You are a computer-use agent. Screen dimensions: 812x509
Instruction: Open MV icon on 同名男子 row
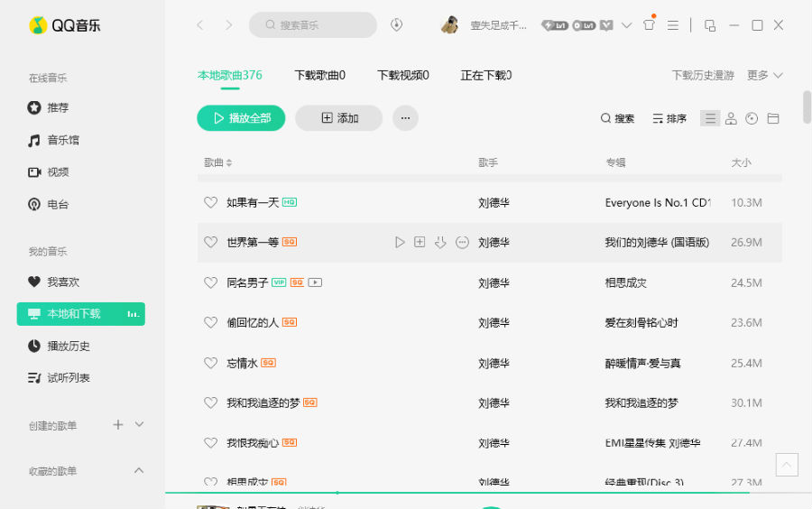pyautogui.click(x=315, y=282)
